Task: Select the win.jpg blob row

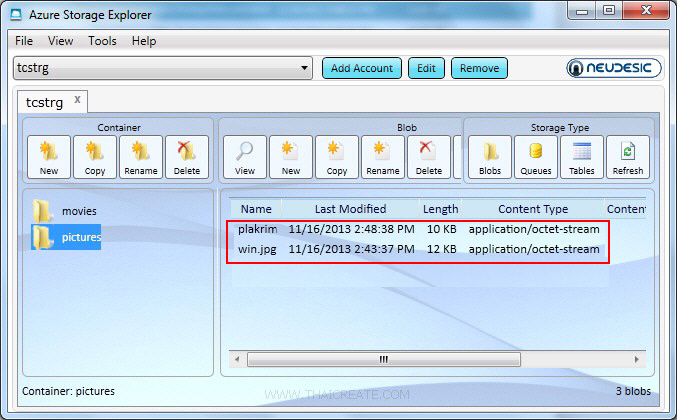Action: (418, 249)
